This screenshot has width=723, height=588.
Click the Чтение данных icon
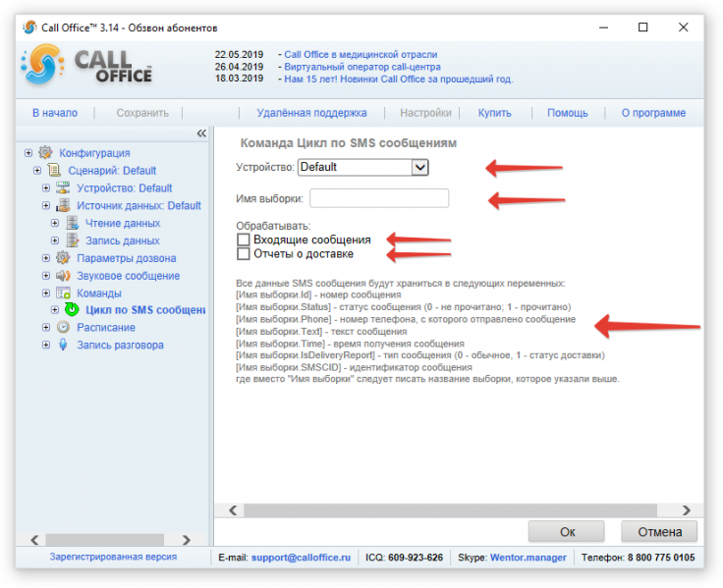[x=72, y=223]
